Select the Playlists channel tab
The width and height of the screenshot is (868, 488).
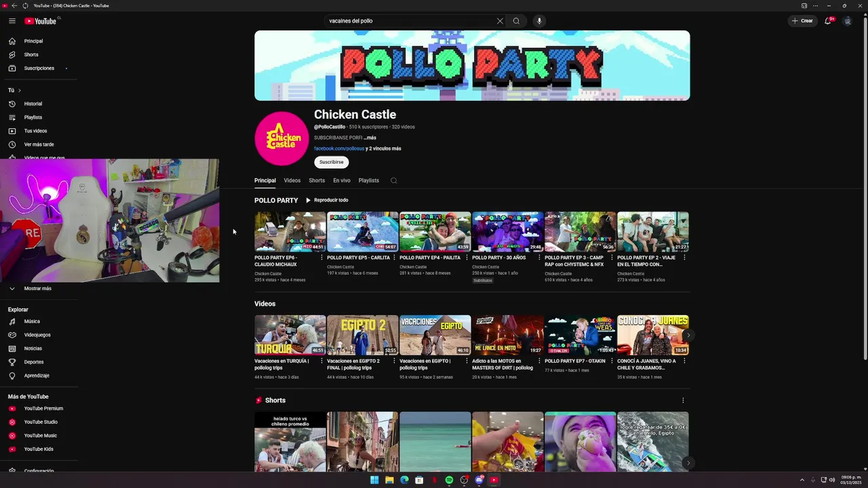(x=369, y=181)
